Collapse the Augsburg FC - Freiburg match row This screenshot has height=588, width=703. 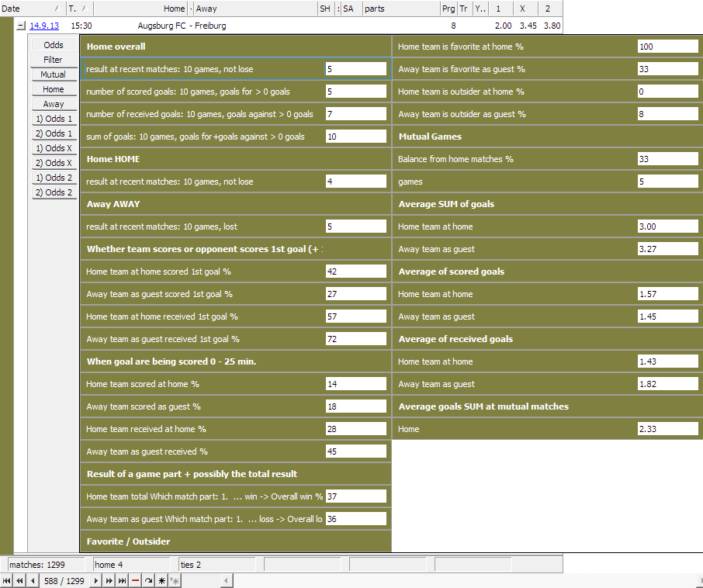pos(21,26)
